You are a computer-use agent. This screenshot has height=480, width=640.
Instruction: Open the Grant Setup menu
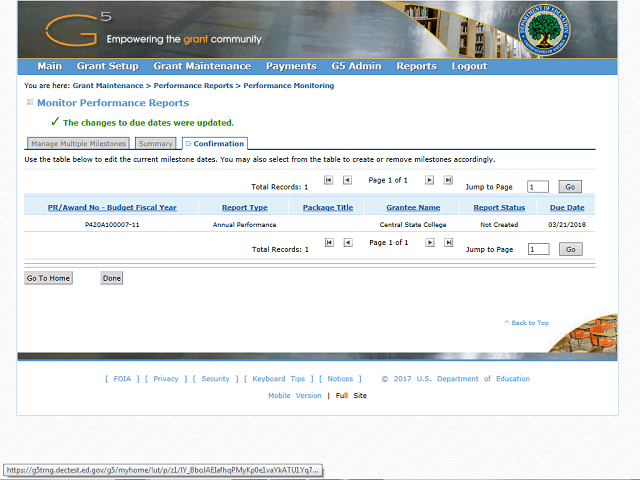[108, 66]
